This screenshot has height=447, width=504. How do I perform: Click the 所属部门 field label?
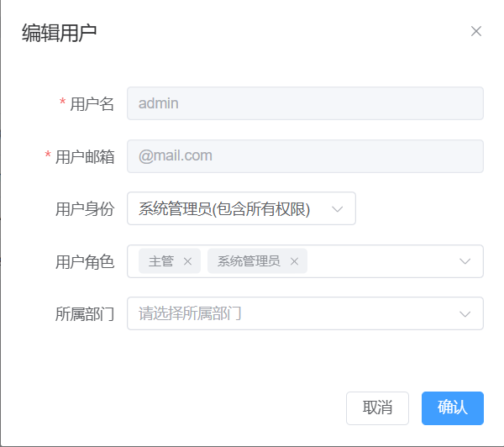pyautogui.click(x=85, y=314)
